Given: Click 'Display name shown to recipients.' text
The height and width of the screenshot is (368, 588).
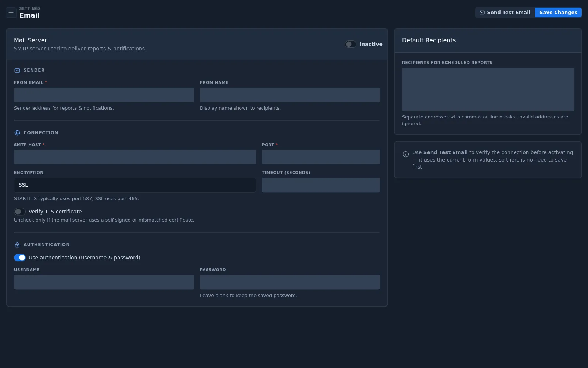Looking at the screenshot, I should [240, 108].
